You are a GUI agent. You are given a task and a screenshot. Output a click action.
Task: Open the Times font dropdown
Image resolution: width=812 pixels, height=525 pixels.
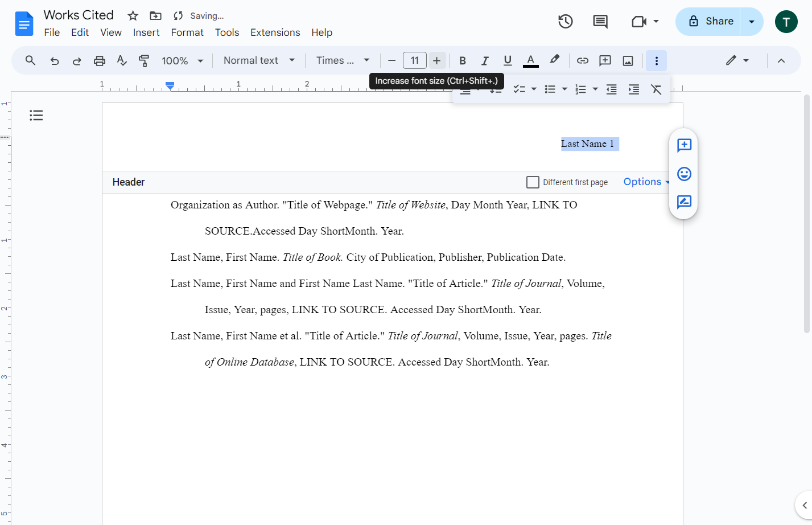coord(343,60)
